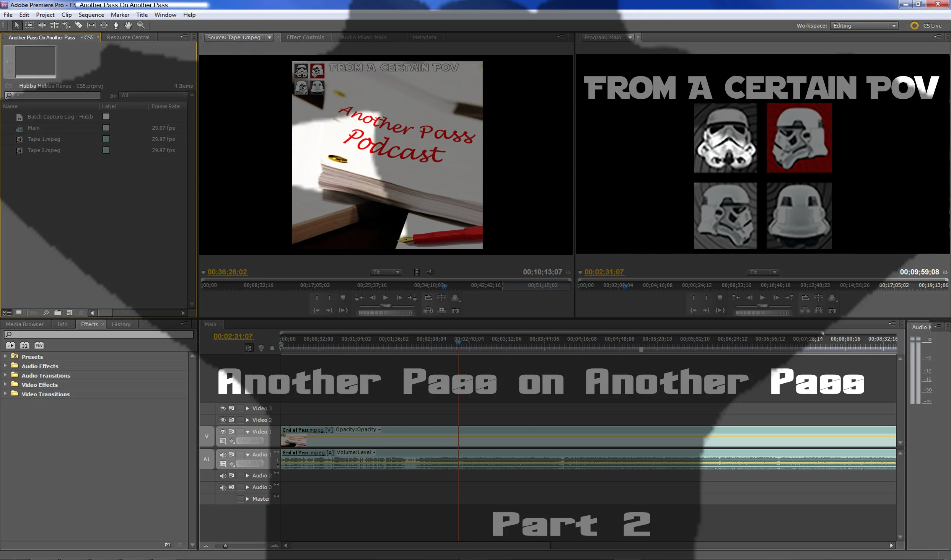
Task: Open the Marker menu
Action: pyautogui.click(x=120, y=15)
